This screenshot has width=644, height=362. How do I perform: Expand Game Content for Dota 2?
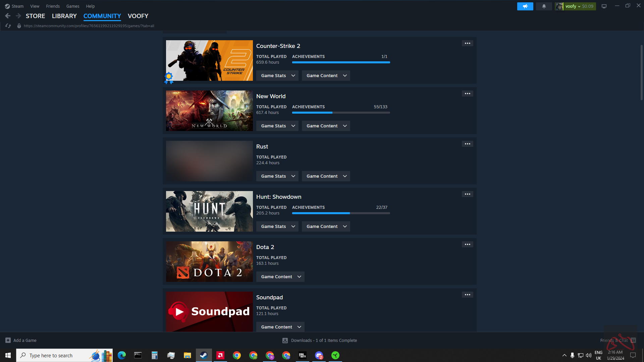click(x=280, y=277)
